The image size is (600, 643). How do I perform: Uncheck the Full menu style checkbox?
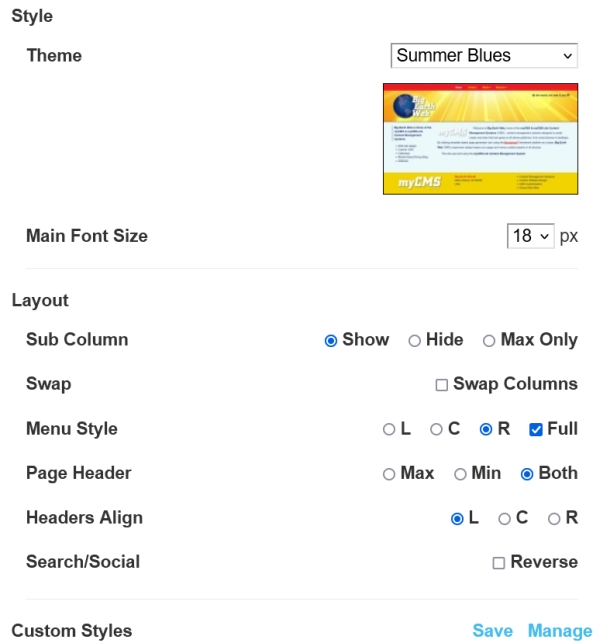536,429
